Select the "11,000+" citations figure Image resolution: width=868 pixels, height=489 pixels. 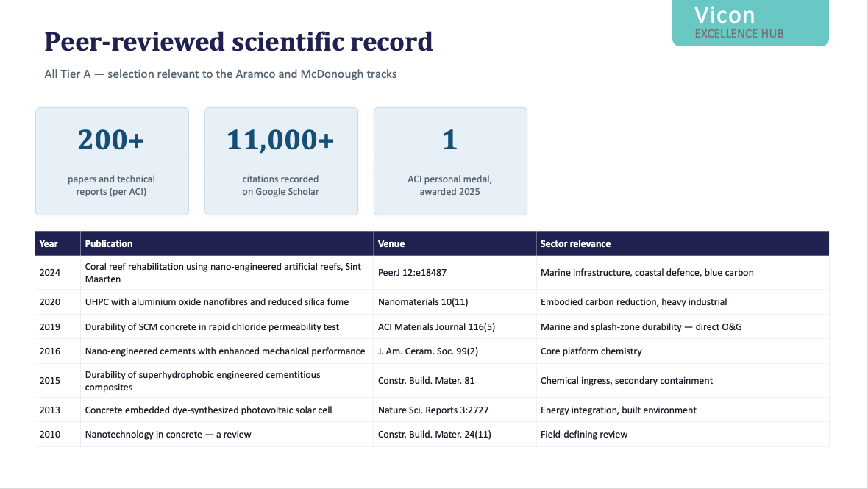pyautogui.click(x=281, y=140)
